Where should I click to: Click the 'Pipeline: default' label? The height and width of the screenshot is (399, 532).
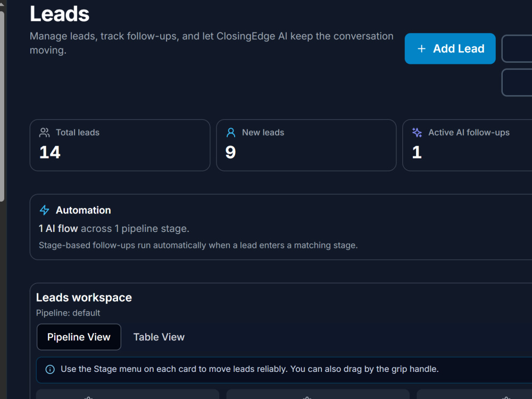coord(68,313)
